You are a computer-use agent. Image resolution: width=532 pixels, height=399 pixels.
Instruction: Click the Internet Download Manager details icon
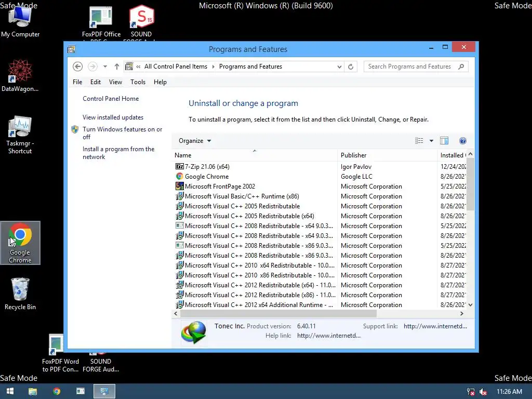pyautogui.click(x=193, y=332)
